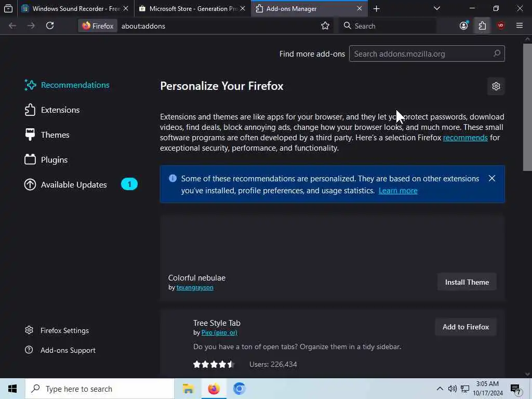The image size is (532, 399).
Task: Click the back navigation arrow
Action: coord(12,26)
